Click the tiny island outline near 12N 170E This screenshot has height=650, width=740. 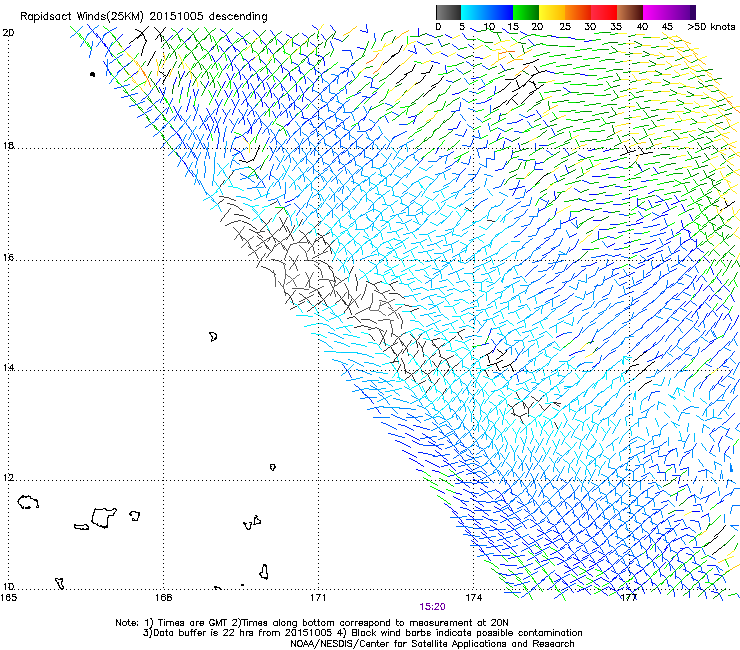(x=273, y=467)
